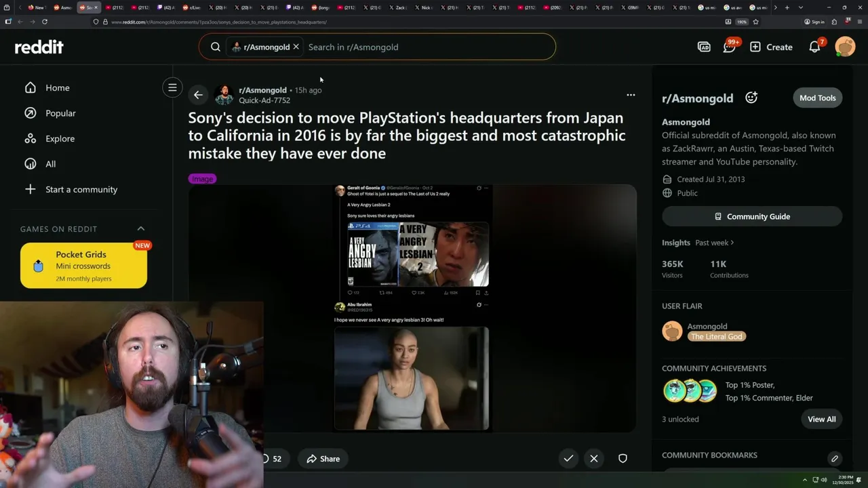Open the Pocket Grids game card

pyautogui.click(x=83, y=266)
